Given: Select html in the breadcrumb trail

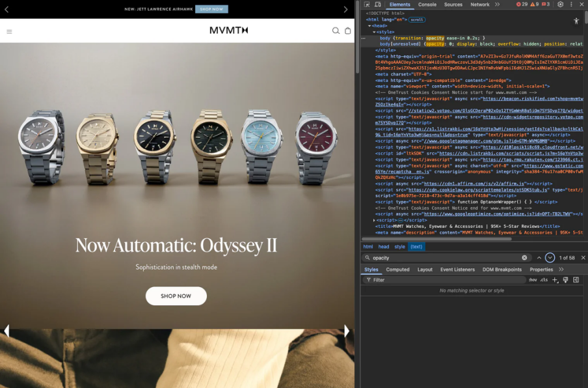Looking at the screenshot, I should tap(368, 247).
